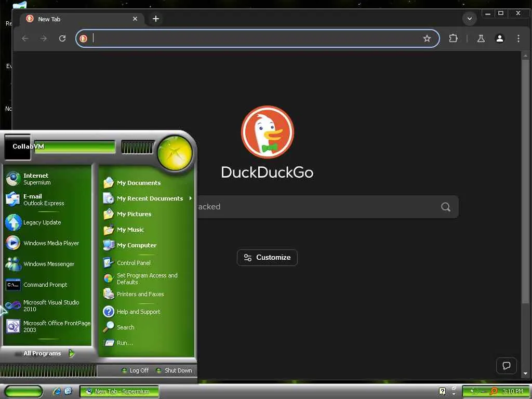Open the experiments flask icon

point(481,38)
